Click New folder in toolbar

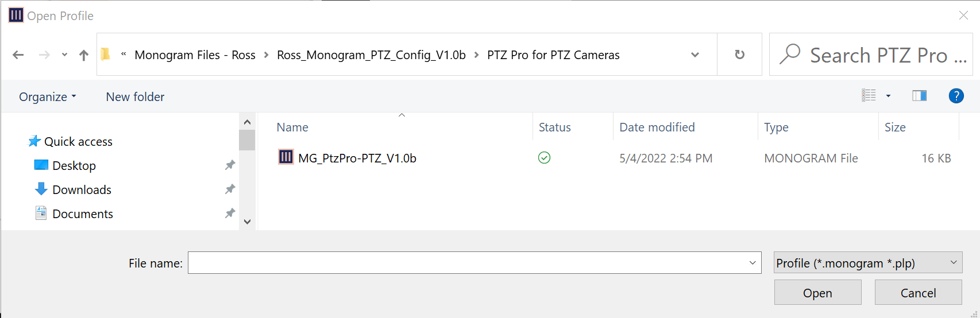(x=135, y=97)
